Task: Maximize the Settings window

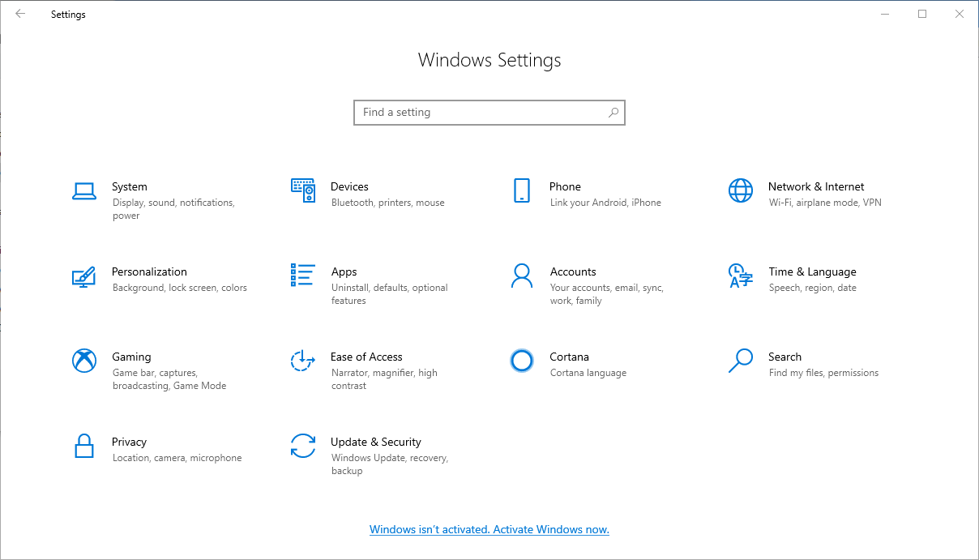Action: pos(922,14)
